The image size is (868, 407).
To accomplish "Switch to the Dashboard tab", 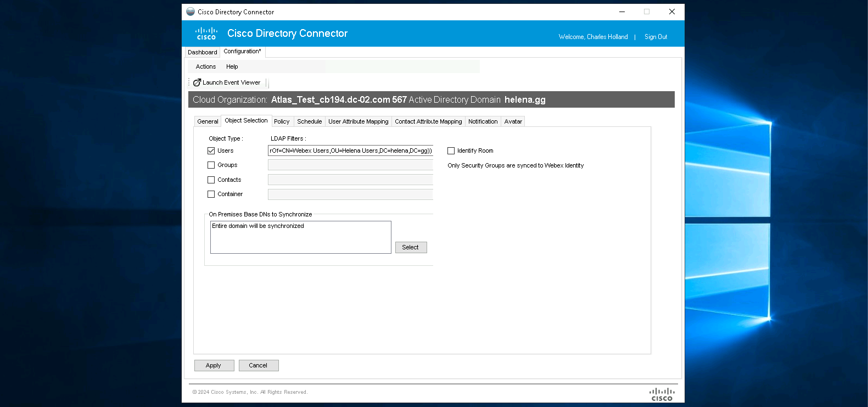I will tap(202, 52).
